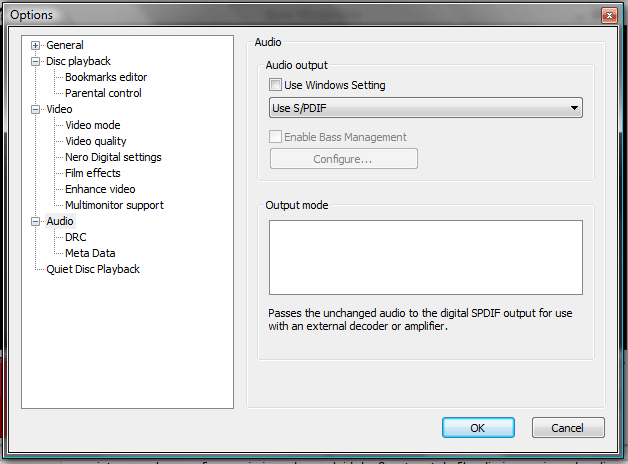Image resolution: width=628 pixels, height=464 pixels.
Task: Collapse the Audio tree node
Action: pyautogui.click(x=36, y=221)
